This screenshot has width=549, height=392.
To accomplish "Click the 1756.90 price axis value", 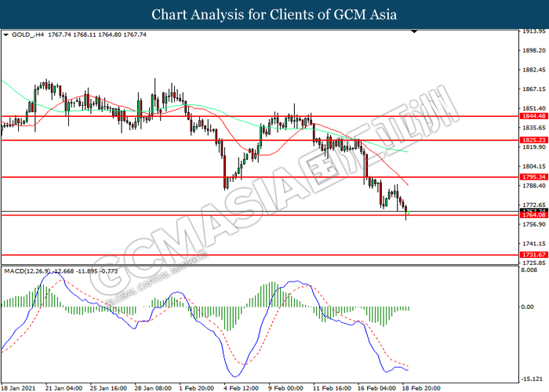I will pos(534,224).
